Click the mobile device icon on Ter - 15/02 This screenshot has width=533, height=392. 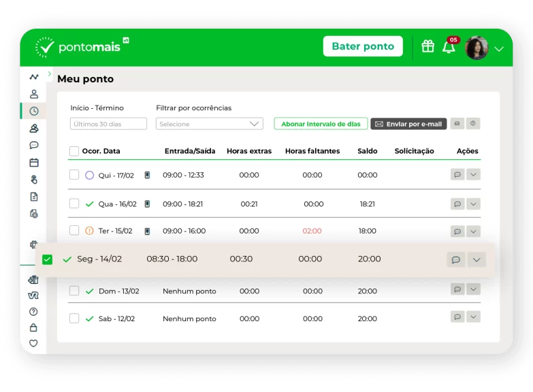147,231
